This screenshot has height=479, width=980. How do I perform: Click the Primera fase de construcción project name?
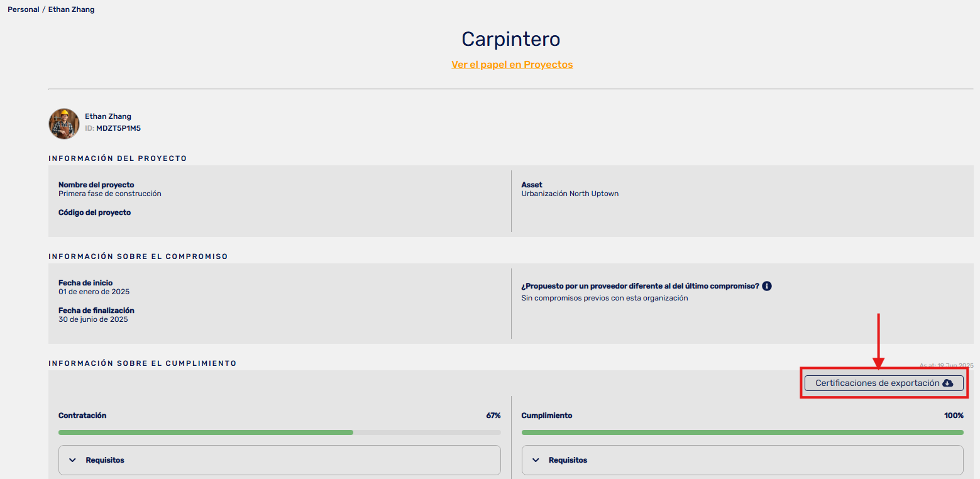coord(110,194)
